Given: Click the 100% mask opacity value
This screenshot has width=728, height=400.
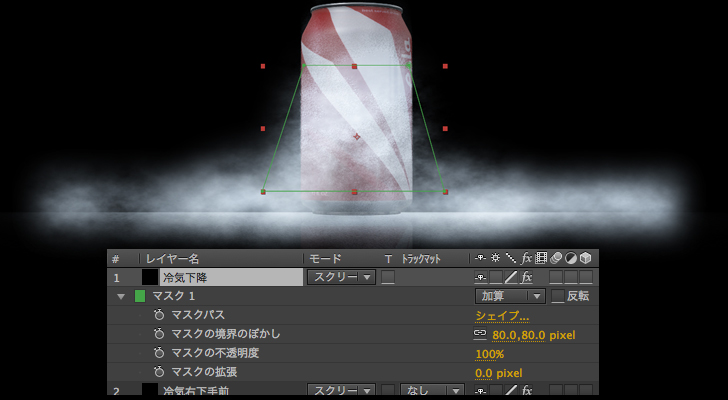Looking at the screenshot, I should (x=489, y=353).
